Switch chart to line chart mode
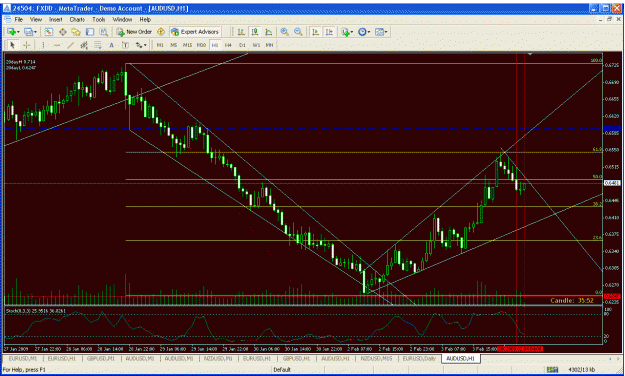Viewport: 625px width, 376px height. click(x=269, y=32)
